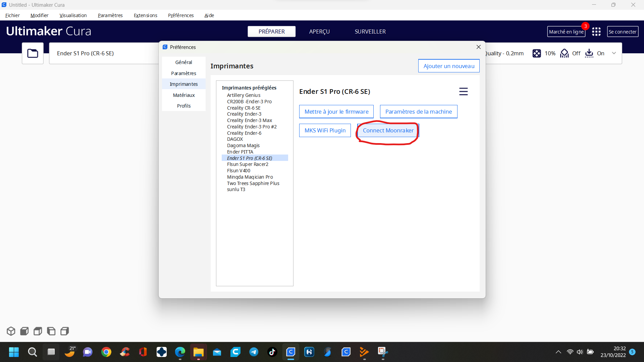Screen dimensions: 644x362
Task: Expand the print settings panel chevron
Action: click(614, 53)
